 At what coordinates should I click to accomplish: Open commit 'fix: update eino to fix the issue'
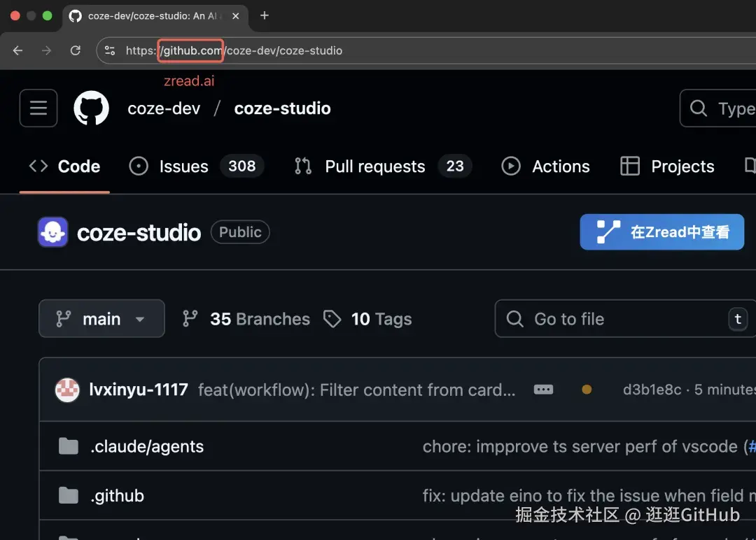[589, 496]
